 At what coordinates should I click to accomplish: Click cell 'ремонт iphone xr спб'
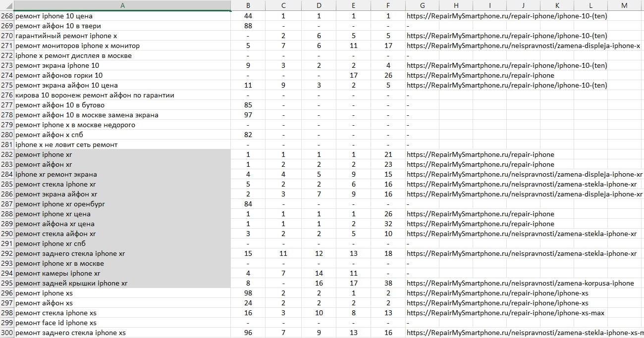coord(122,243)
